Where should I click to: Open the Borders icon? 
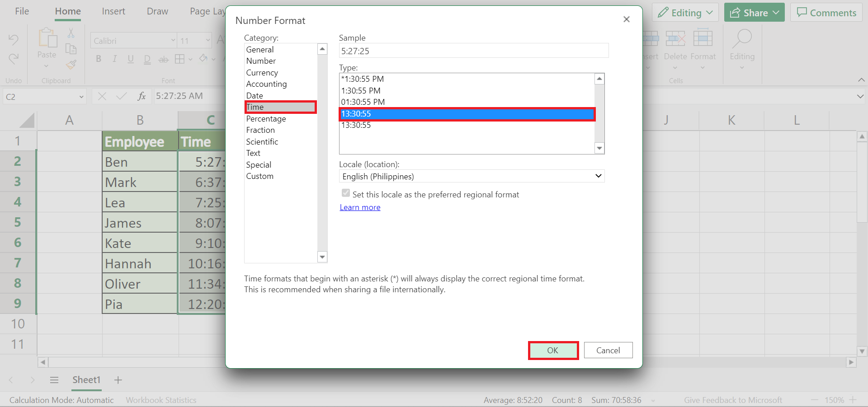[x=180, y=59]
